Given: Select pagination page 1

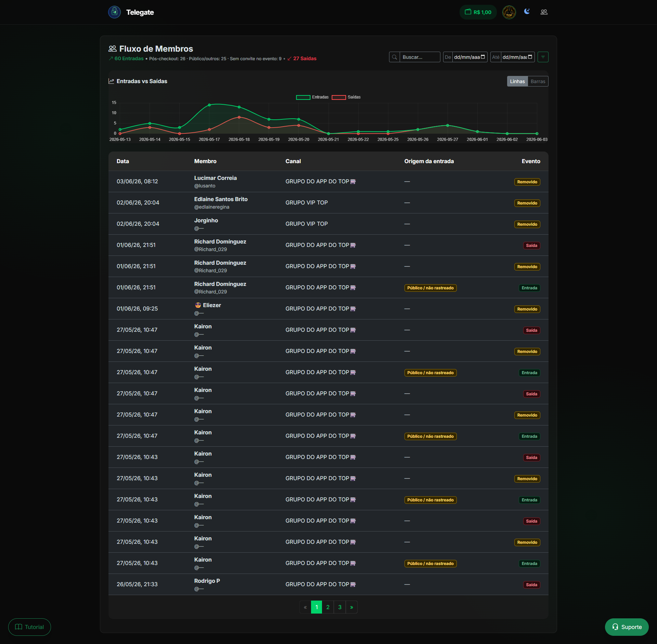Looking at the screenshot, I should 317,607.
